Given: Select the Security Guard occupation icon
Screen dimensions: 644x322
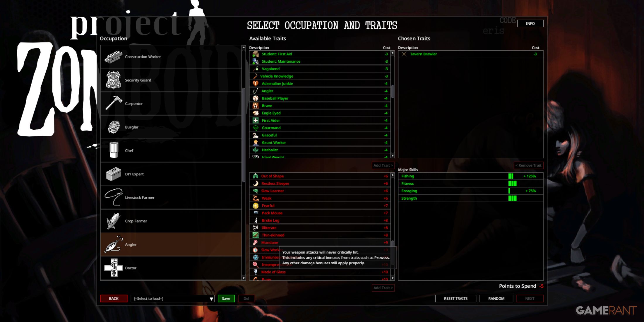Looking at the screenshot, I should tap(114, 80).
